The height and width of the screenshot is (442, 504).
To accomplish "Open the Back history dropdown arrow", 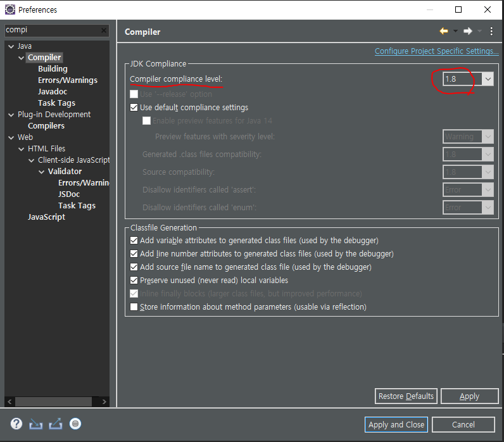I will pos(455,31).
